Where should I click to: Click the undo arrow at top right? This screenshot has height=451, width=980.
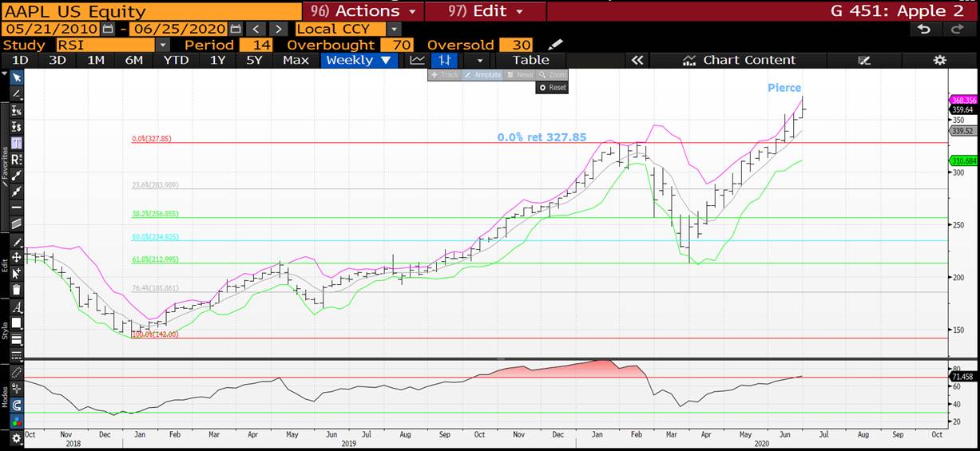923,29
